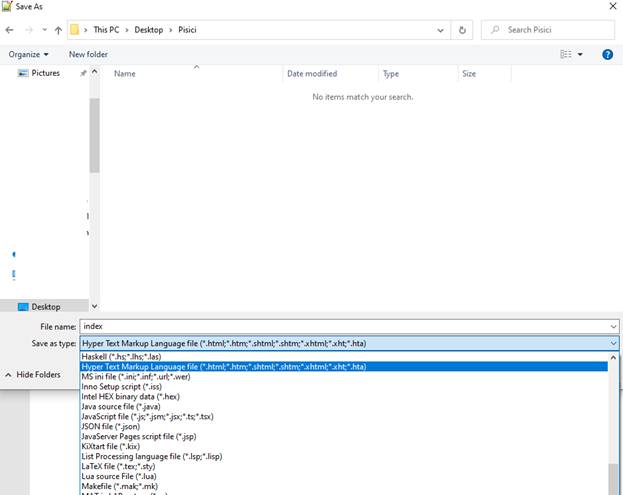Select Desktop in the navigation pane
Screen dimensions: 623x495
[x=45, y=307]
